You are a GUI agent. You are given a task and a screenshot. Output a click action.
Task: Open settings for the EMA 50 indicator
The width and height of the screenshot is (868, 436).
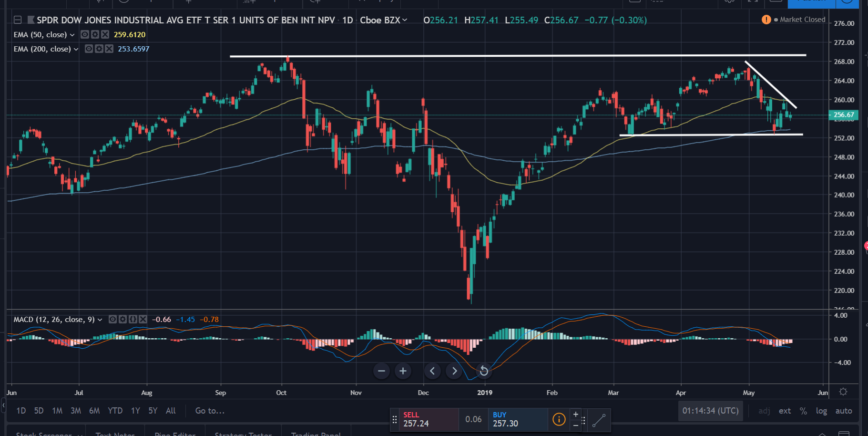click(95, 34)
